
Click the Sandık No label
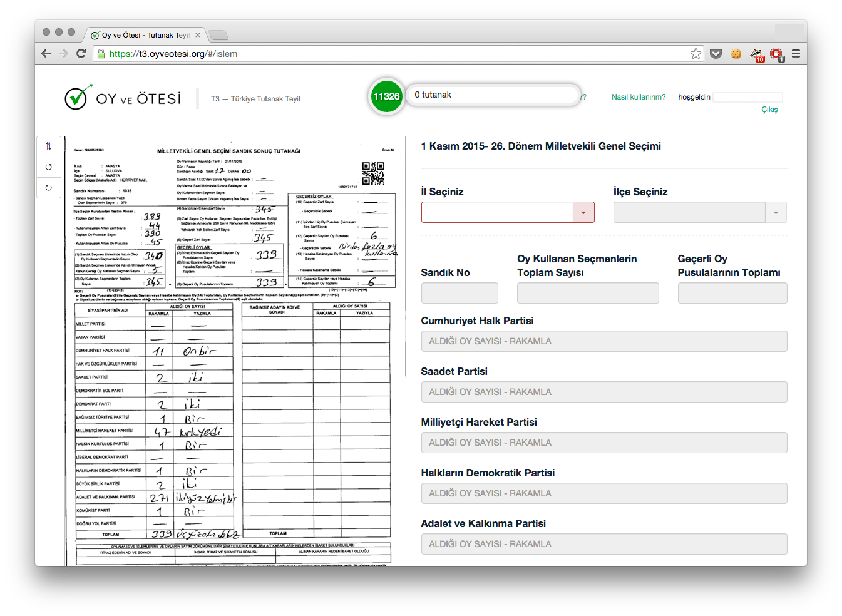[445, 272]
